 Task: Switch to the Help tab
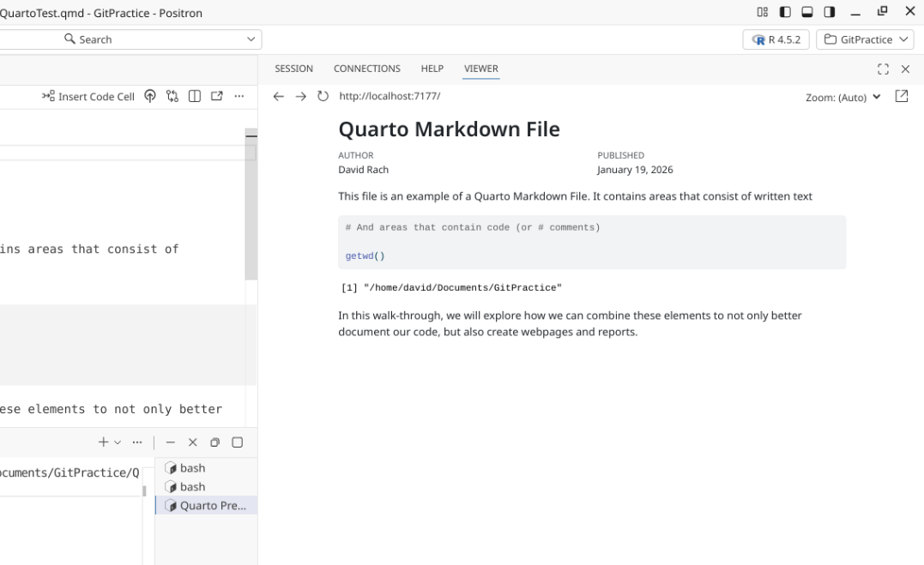pos(432,69)
